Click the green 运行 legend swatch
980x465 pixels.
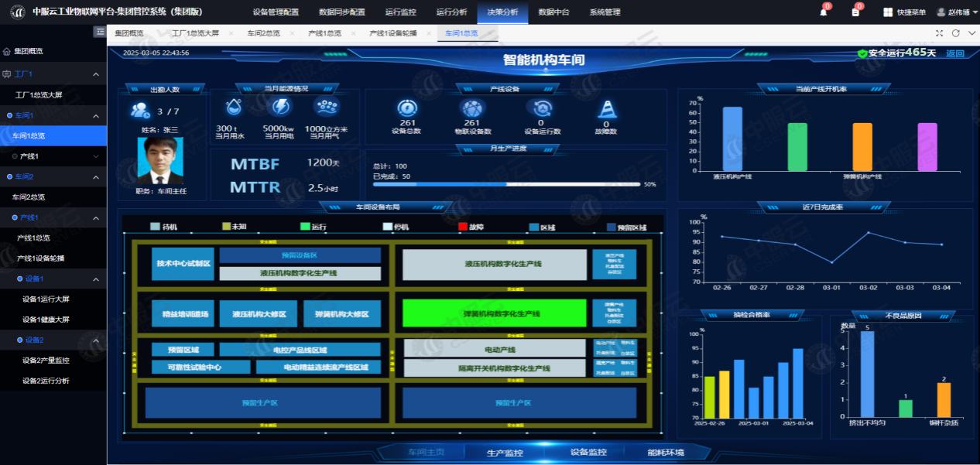(305, 227)
